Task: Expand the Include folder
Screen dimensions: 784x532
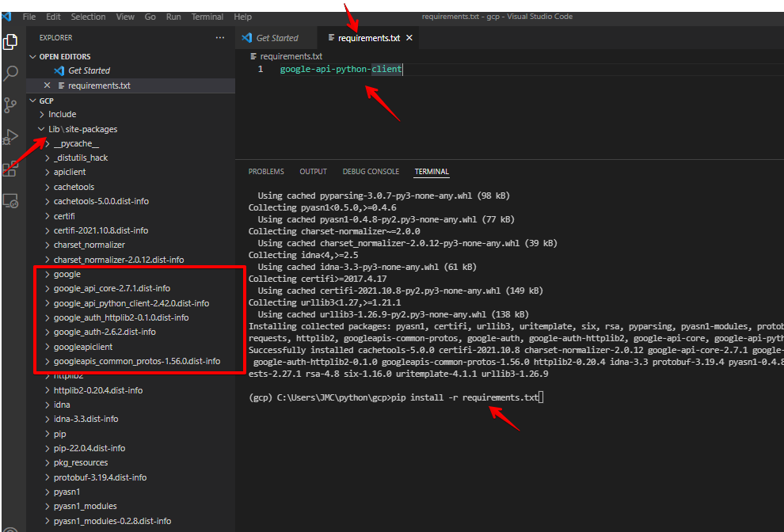Action: (43, 115)
